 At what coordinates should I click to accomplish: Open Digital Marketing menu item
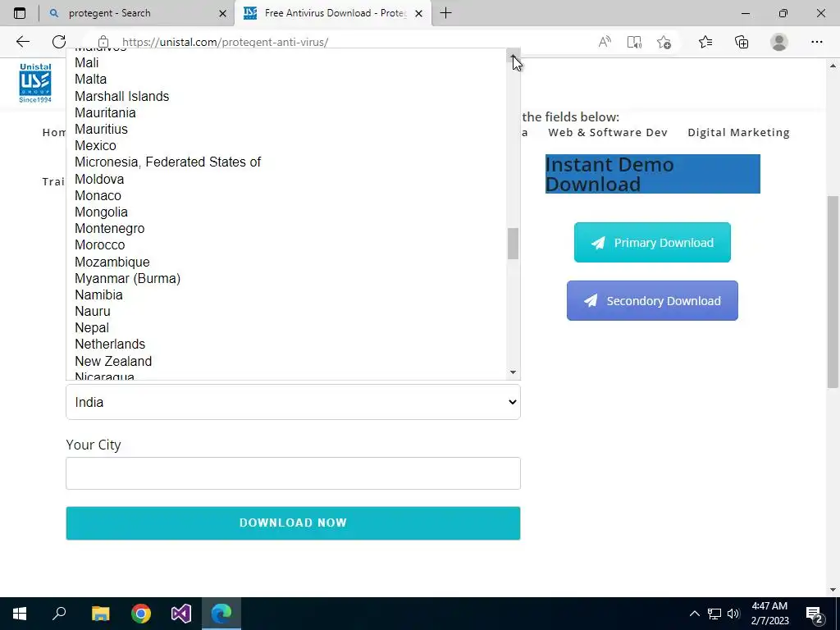[738, 132]
